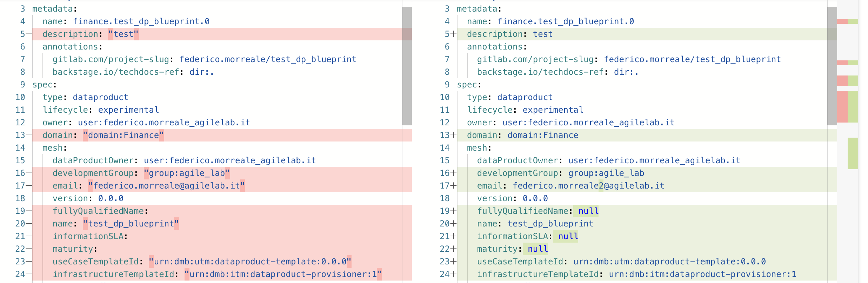This screenshot has width=868, height=283.
Task: Click removed quoted useCaseTemplateId urn value
Action: [250, 262]
